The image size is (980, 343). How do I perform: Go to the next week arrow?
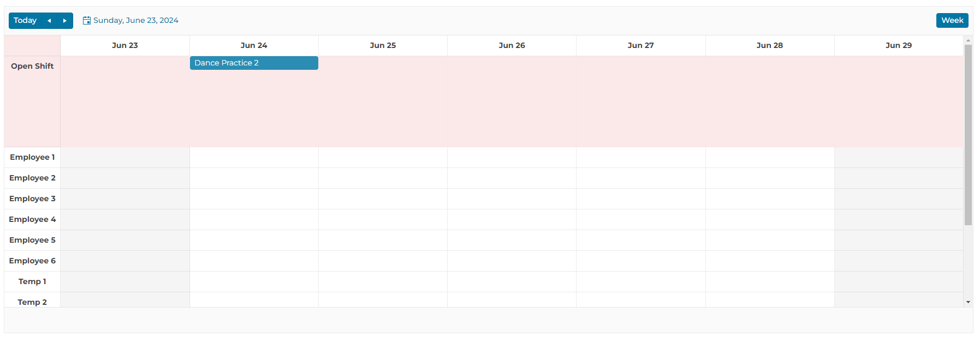tap(65, 21)
